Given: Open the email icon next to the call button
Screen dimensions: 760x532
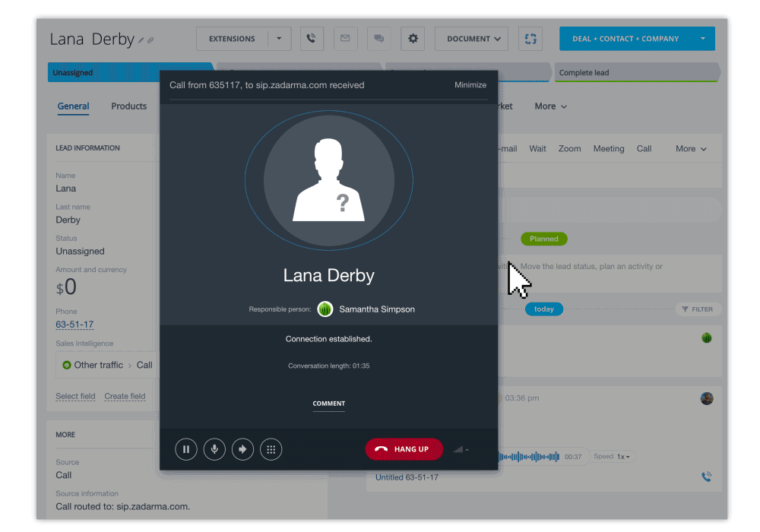Looking at the screenshot, I should click(345, 38).
